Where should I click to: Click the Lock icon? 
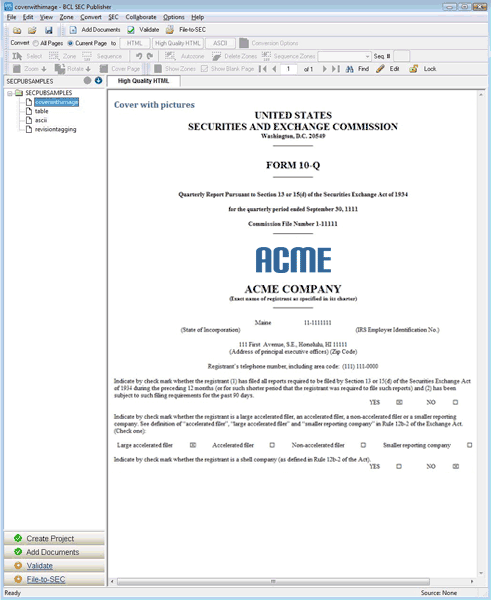(413, 69)
